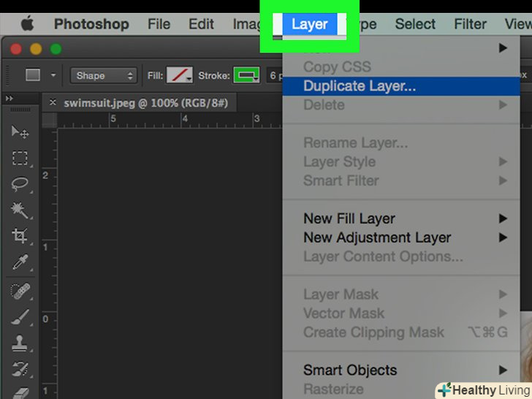
Task: Click the red close window button
Action: point(16,49)
